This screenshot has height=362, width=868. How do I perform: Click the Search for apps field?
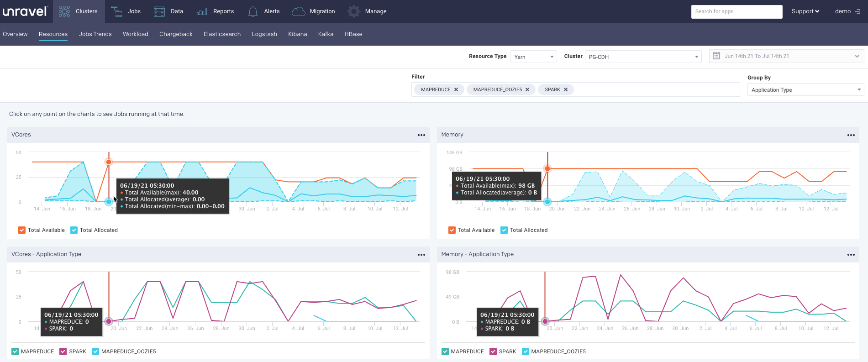[736, 11]
